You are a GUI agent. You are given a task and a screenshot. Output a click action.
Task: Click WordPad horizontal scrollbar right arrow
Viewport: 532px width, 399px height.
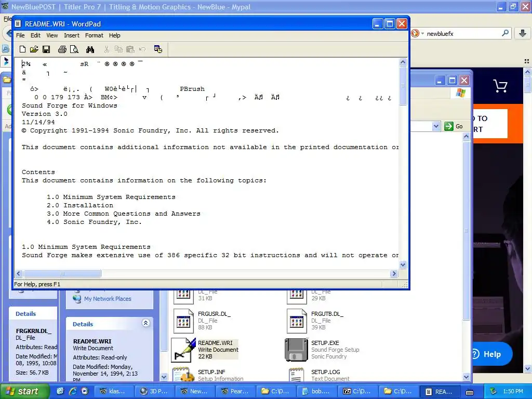[x=394, y=273]
